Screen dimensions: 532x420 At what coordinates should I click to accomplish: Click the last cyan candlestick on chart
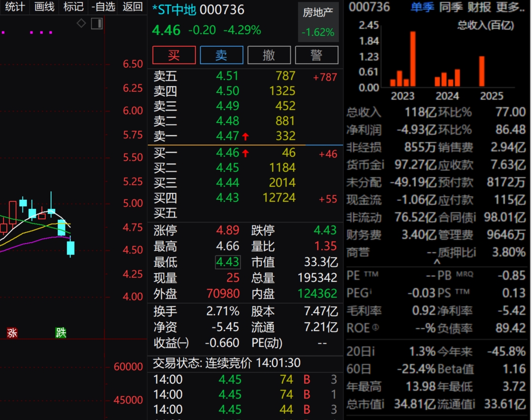tap(71, 248)
